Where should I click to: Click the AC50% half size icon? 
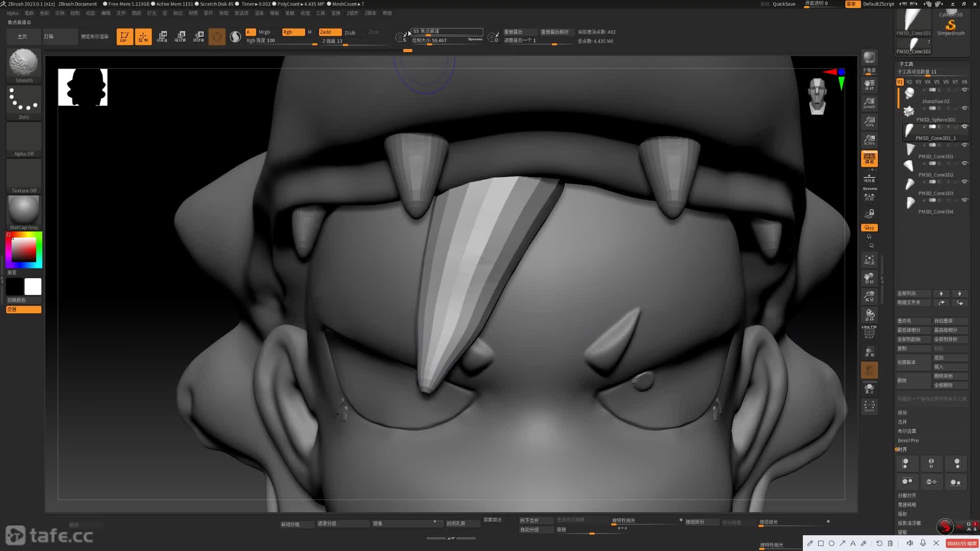(x=869, y=140)
